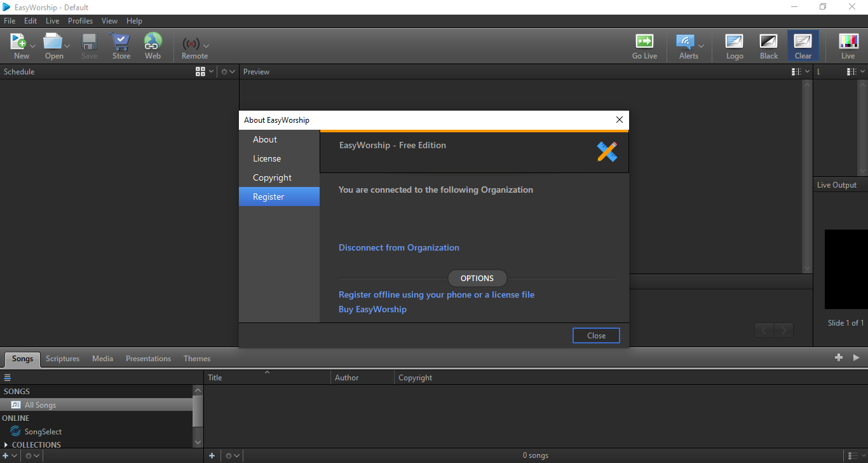
Task: Open the Web globe icon
Action: pos(153,42)
